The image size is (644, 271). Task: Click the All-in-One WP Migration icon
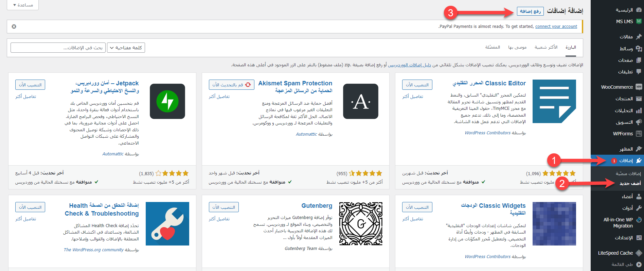639,220
